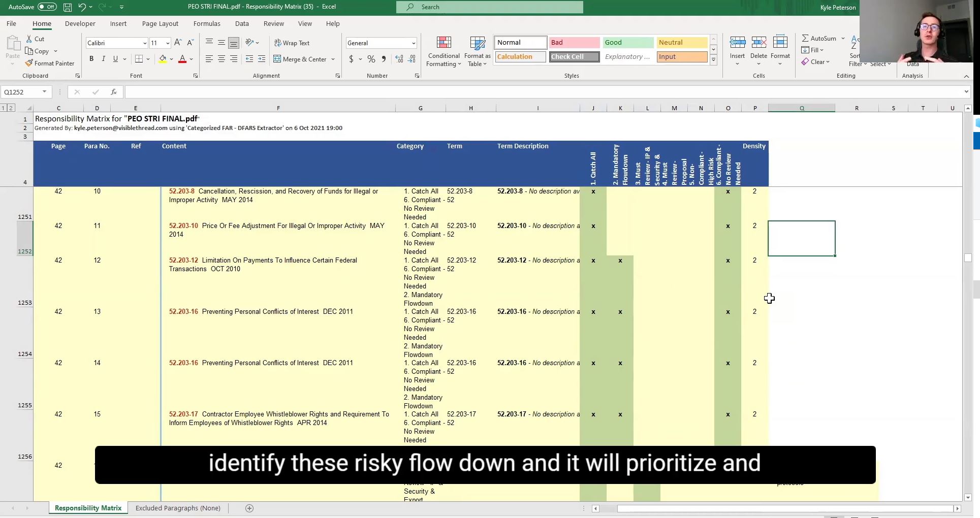Open Merge & Center dropdown arrow
Screen dimensions: 980x518
coord(333,59)
